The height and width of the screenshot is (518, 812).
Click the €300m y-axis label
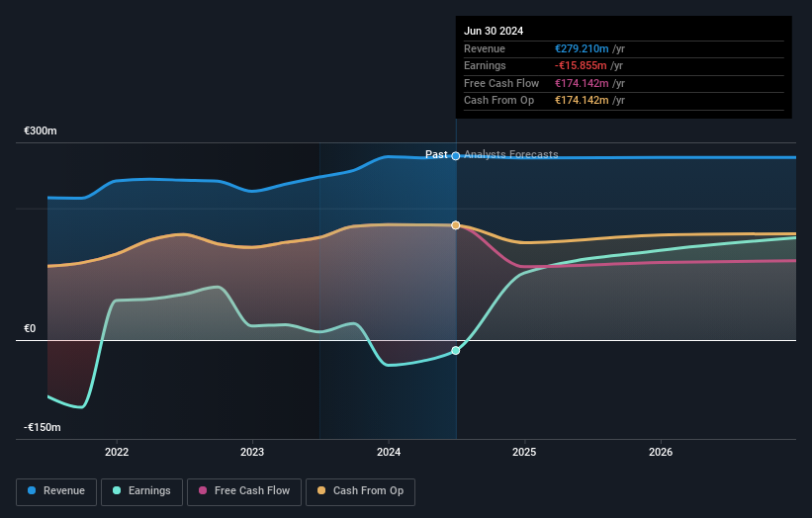41,130
